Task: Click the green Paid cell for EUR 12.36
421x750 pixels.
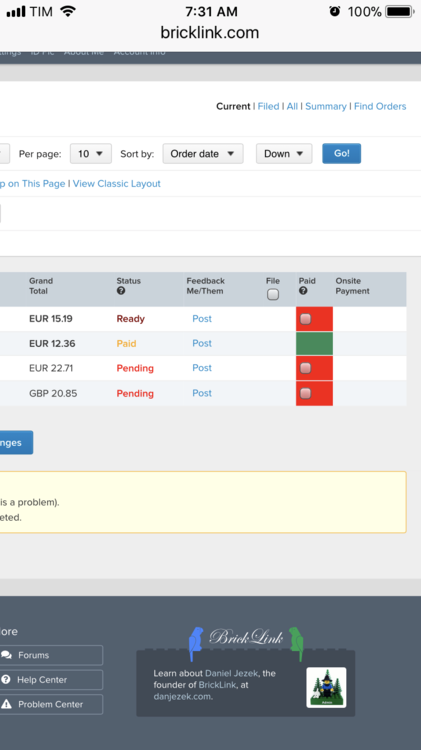Action: [x=314, y=343]
